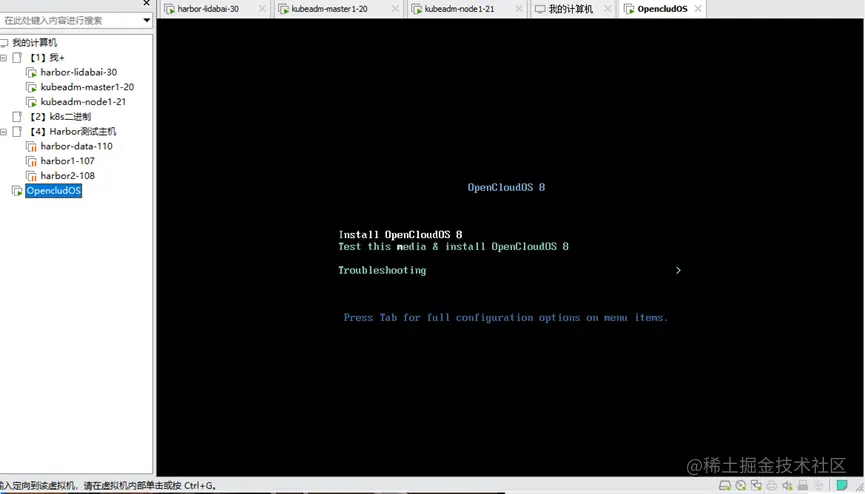Close the 我的计算机 tab
Image resolution: width=865 pixels, height=494 pixels.
tap(607, 9)
